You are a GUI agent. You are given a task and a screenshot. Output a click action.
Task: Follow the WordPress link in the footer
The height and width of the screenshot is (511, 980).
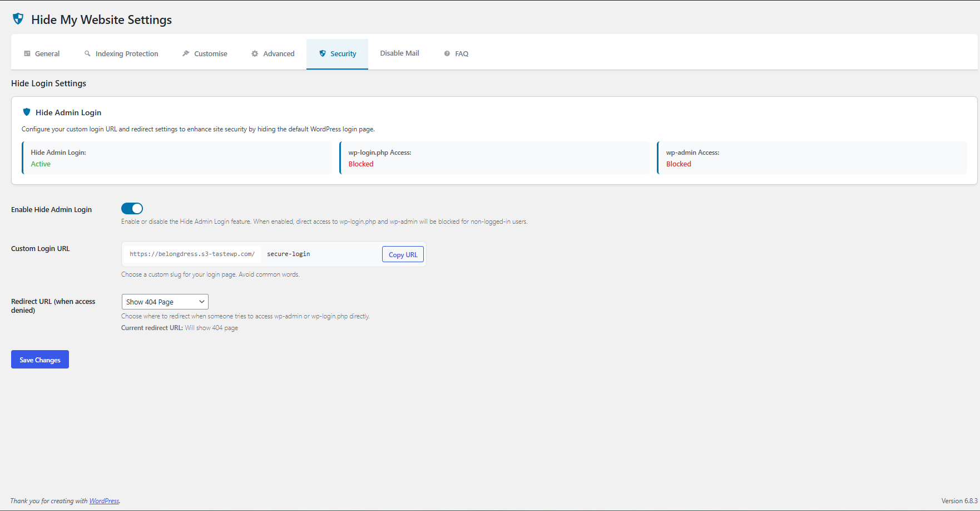[x=104, y=501]
